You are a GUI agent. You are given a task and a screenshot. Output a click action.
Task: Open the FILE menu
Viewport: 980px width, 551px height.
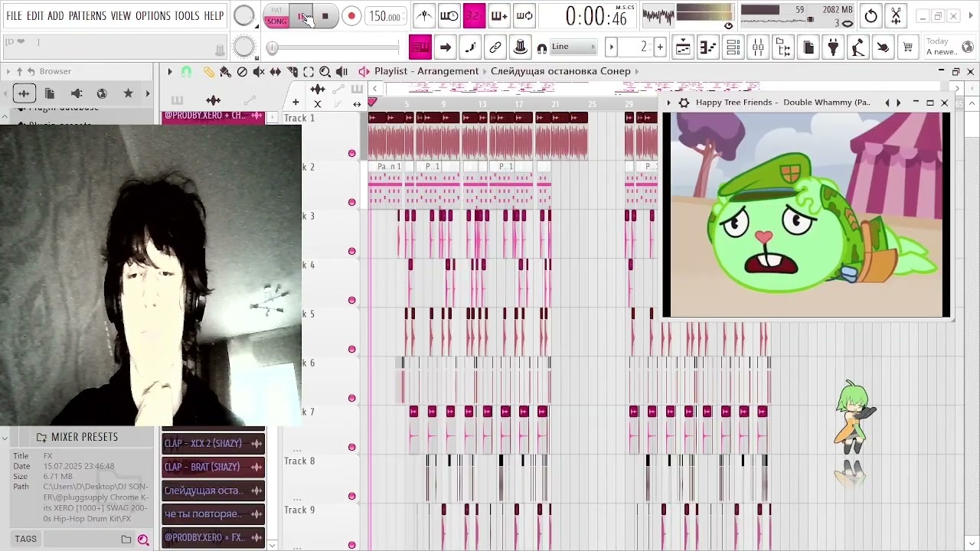14,15
